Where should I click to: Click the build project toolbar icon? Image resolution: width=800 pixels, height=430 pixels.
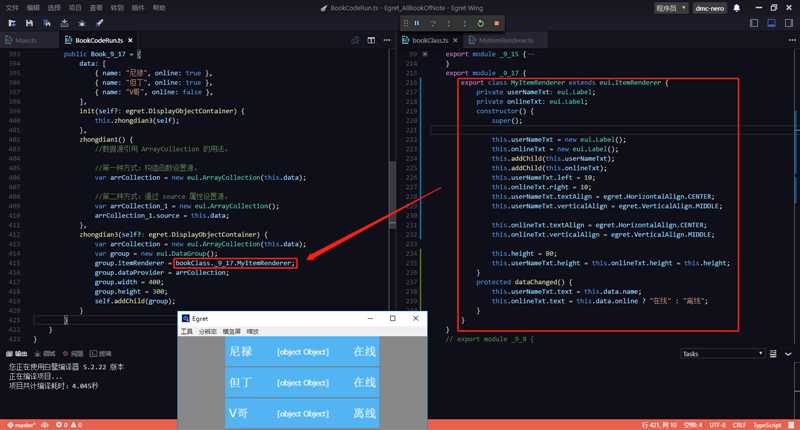(x=64, y=23)
